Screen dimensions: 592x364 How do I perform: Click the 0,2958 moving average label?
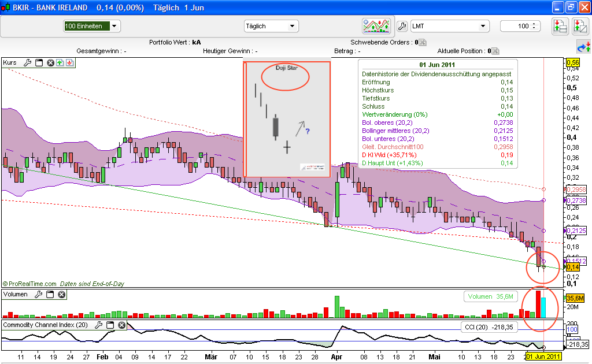[576, 190]
